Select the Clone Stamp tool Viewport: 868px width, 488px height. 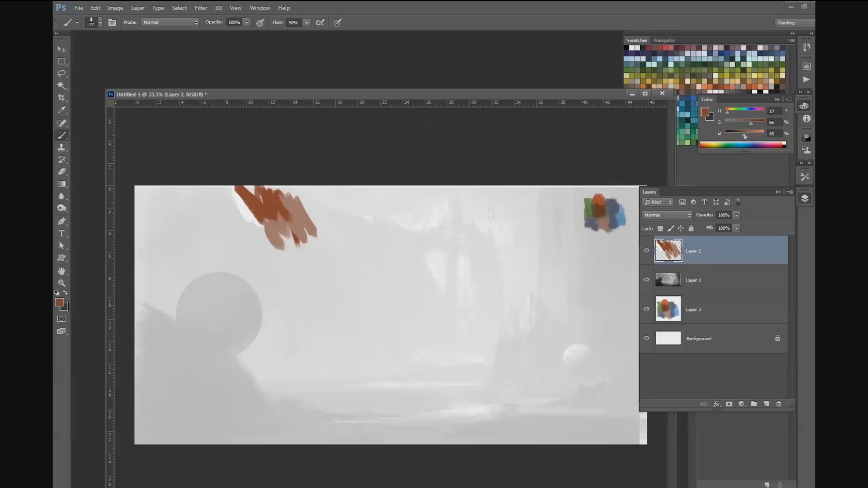(x=61, y=148)
